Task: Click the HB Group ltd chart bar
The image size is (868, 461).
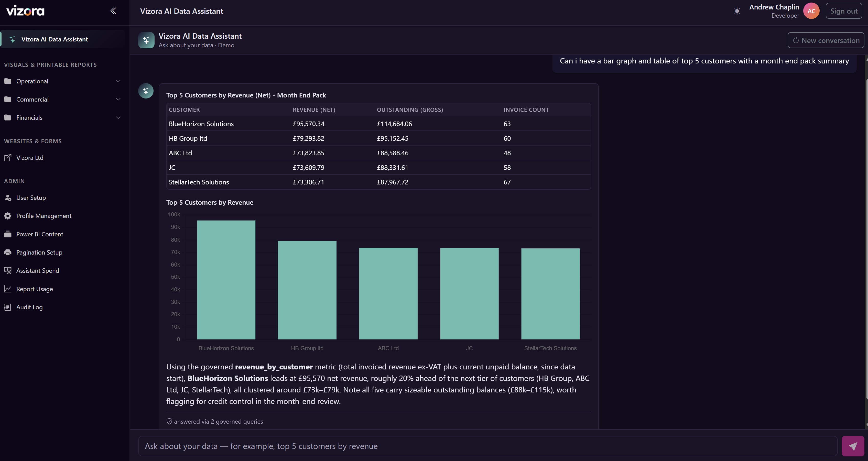Action: pyautogui.click(x=307, y=290)
